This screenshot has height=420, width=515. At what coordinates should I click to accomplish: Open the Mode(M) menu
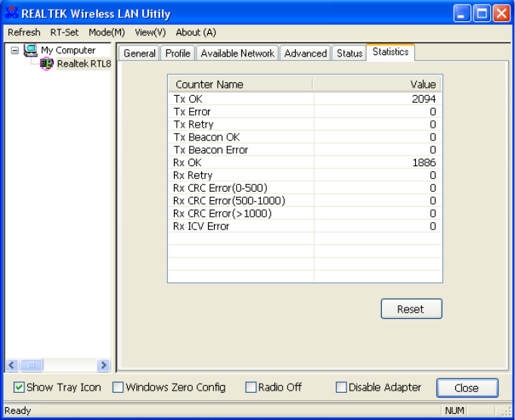point(107,32)
